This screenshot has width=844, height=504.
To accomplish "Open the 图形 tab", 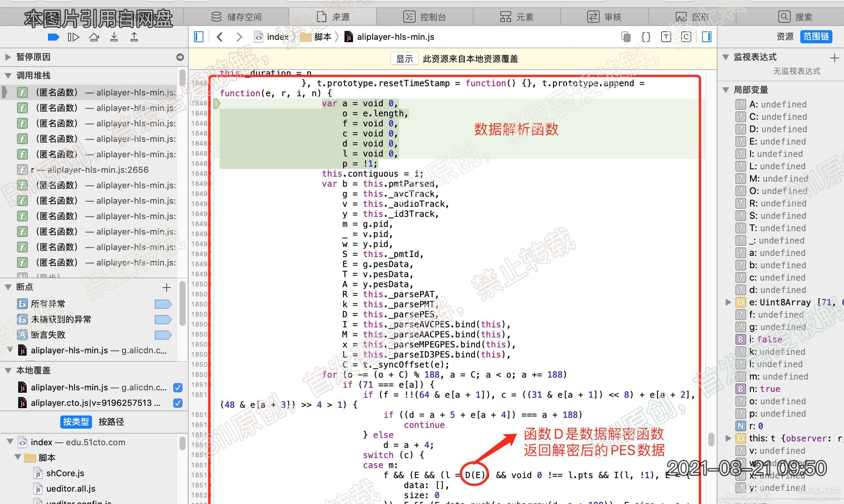I will click(692, 17).
